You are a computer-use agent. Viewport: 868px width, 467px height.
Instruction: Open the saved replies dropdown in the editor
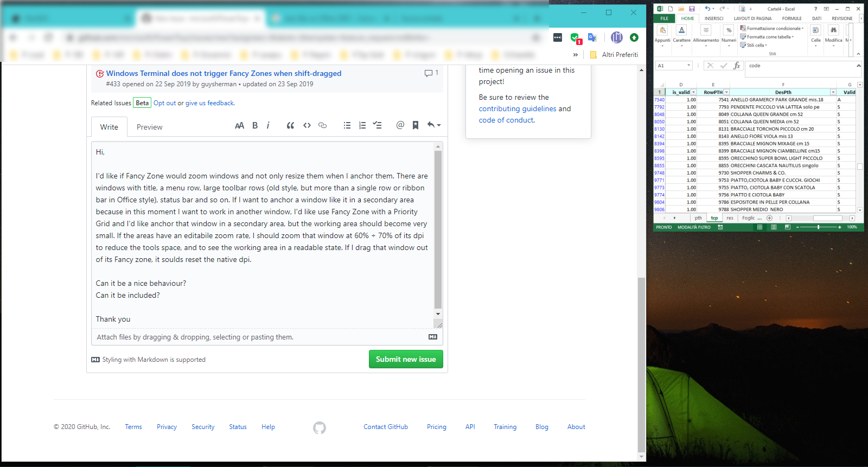point(434,125)
